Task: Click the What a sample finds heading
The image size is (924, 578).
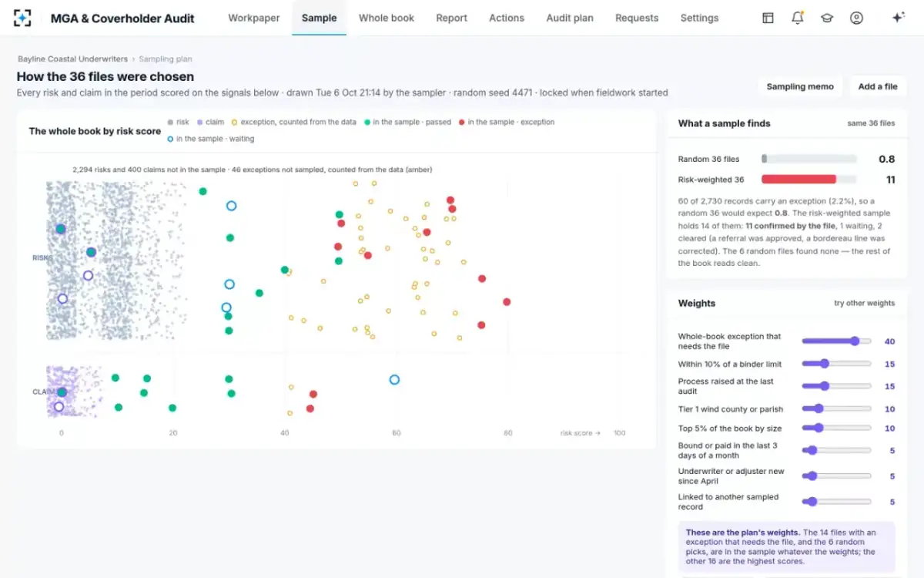Action: 724,123
